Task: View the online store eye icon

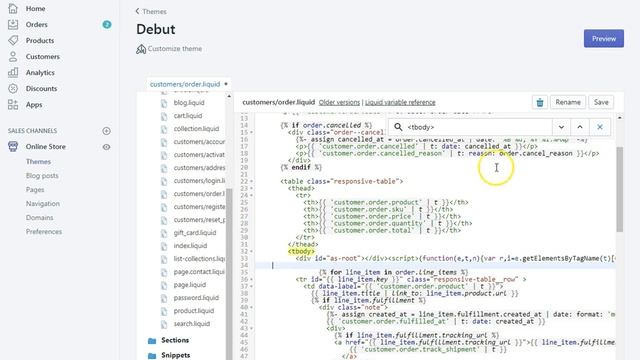Action: (x=106, y=147)
